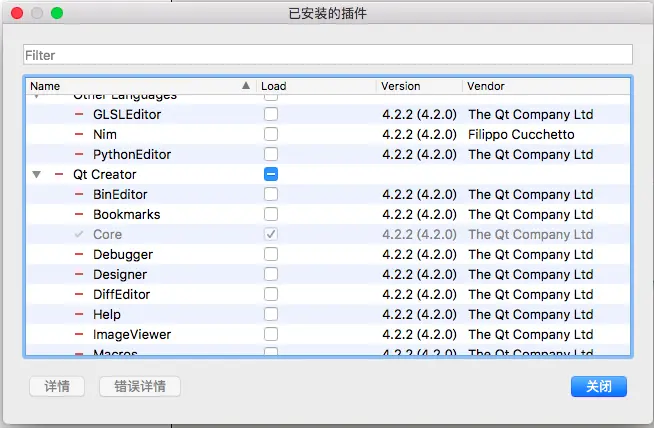
Task: Select the Qt Creator group row
Action: pyautogui.click(x=328, y=174)
